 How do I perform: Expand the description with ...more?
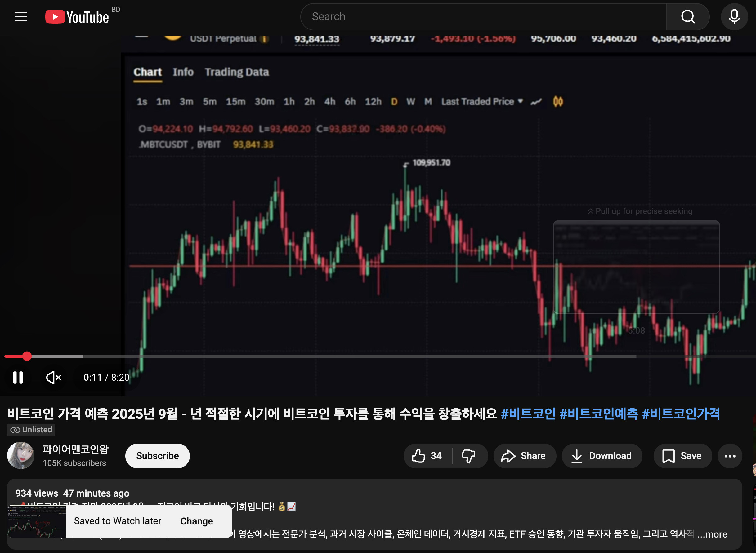(712, 534)
